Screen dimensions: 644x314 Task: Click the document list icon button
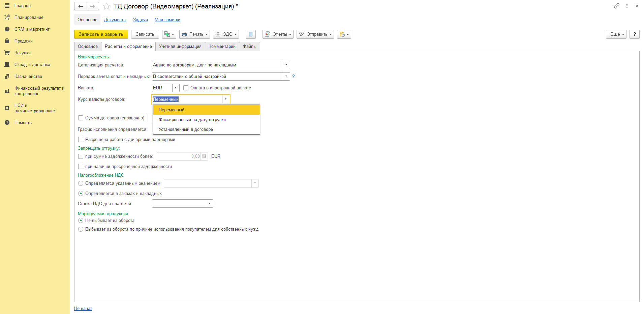pyautogui.click(x=251, y=34)
